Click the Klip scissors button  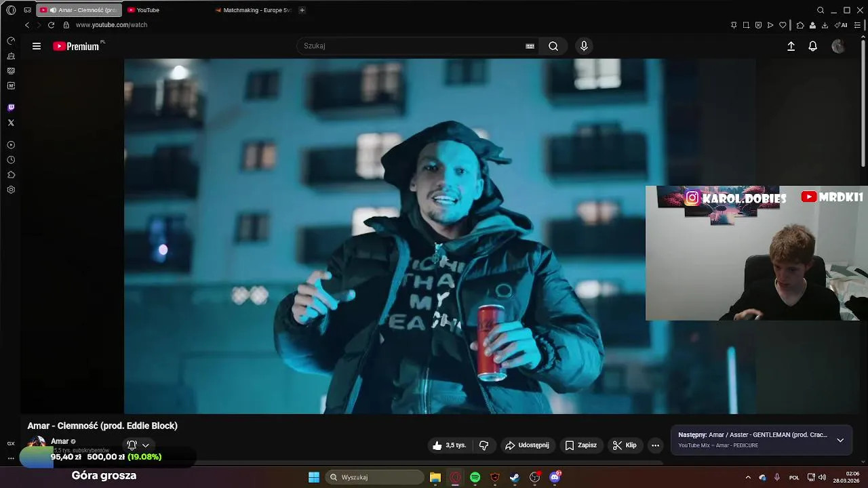pyautogui.click(x=625, y=445)
